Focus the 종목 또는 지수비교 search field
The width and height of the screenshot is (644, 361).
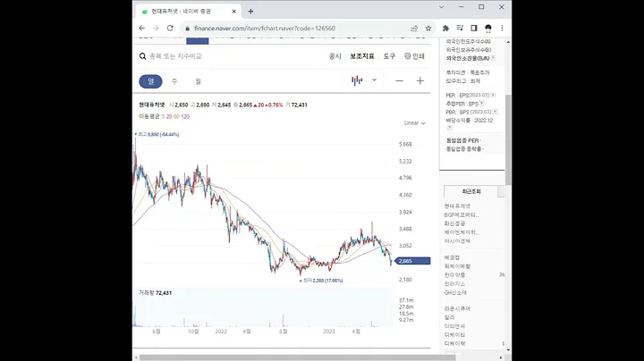[175, 56]
